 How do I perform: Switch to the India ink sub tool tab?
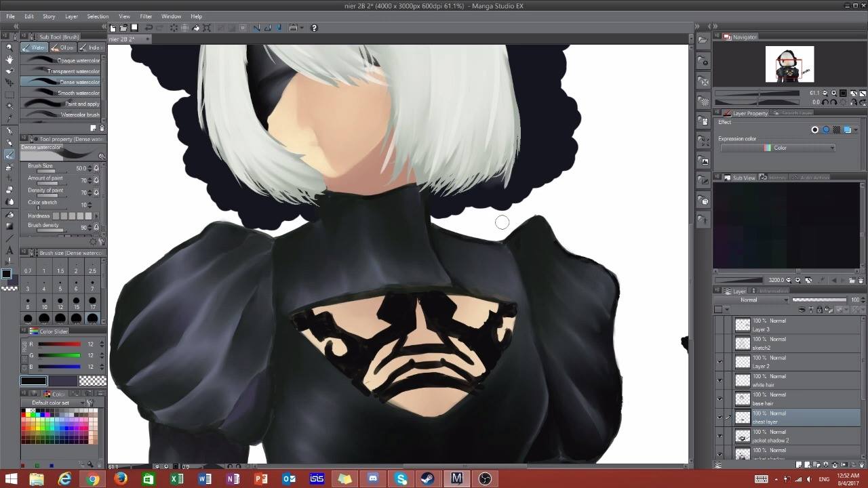click(x=92, y=47)
